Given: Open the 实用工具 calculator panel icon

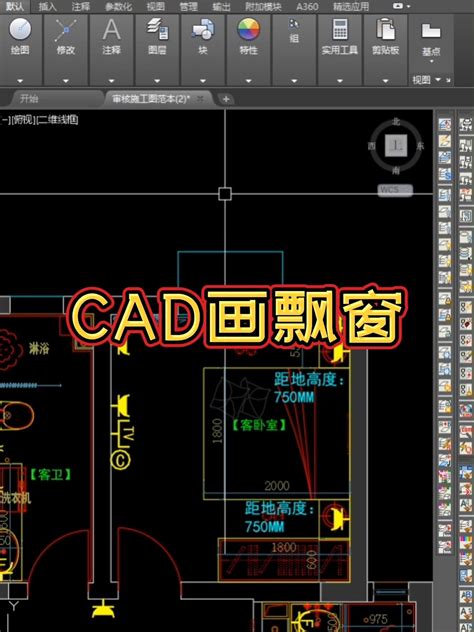Looking at the screenshot, I should point(340,29).
